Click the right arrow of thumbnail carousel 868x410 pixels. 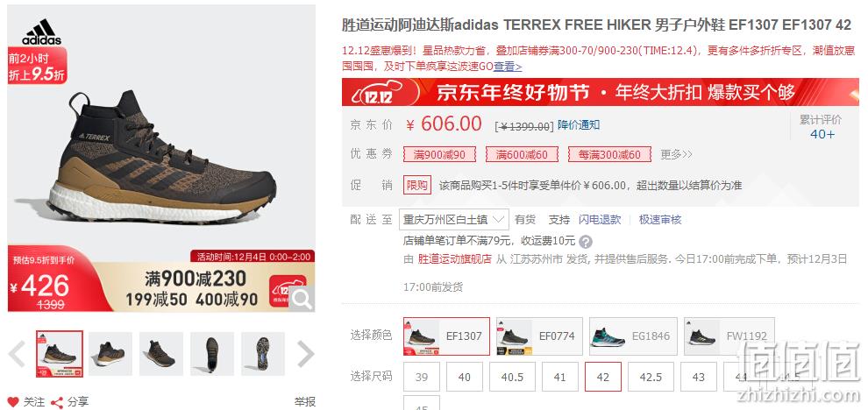click(x=306, y=354)
